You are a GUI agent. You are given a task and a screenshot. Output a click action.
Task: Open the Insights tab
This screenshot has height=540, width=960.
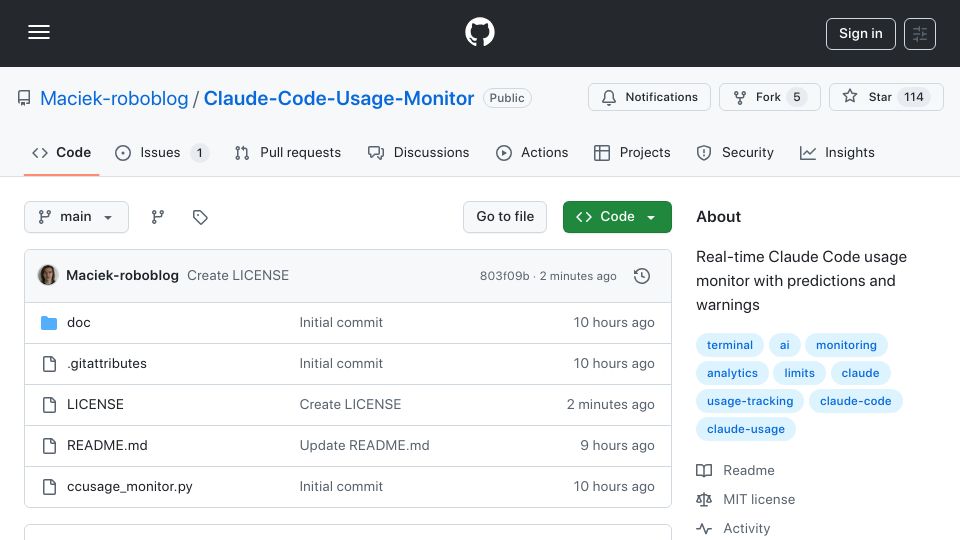[837, 152]
